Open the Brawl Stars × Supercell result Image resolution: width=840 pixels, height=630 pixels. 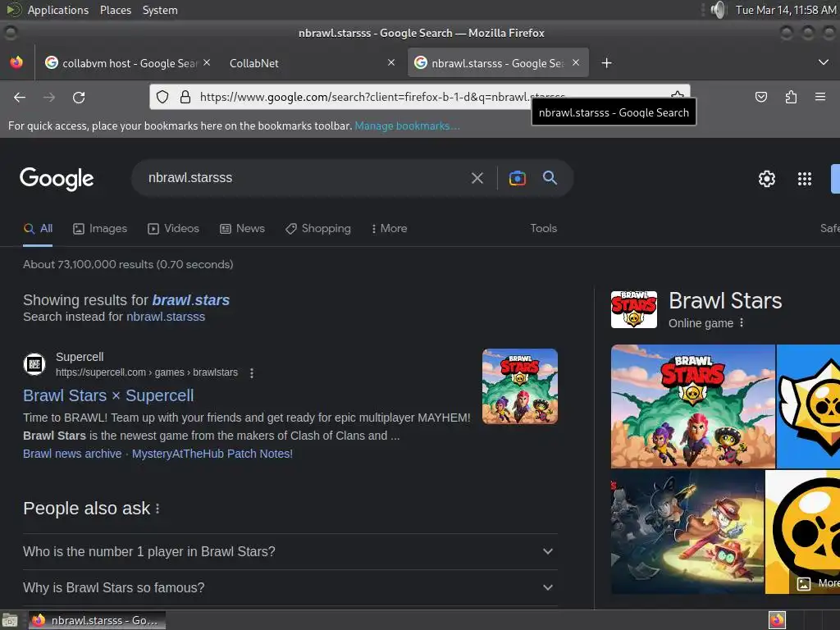108,395
